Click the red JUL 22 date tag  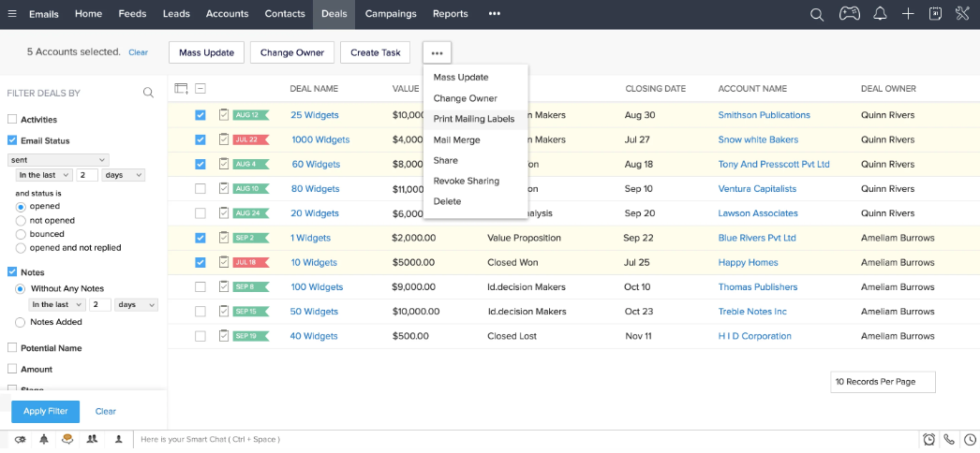click(249, 139)
